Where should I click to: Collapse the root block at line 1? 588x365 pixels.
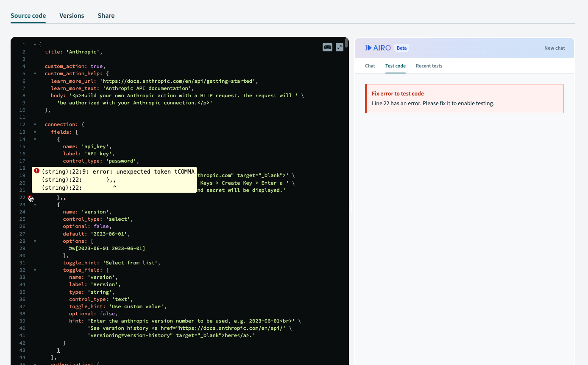point(35,45)
